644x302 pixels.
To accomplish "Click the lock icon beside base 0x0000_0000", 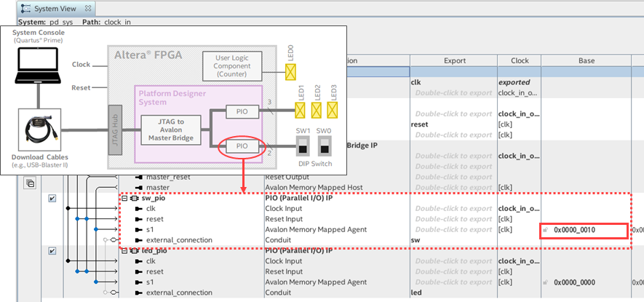I will click(546, 282).
